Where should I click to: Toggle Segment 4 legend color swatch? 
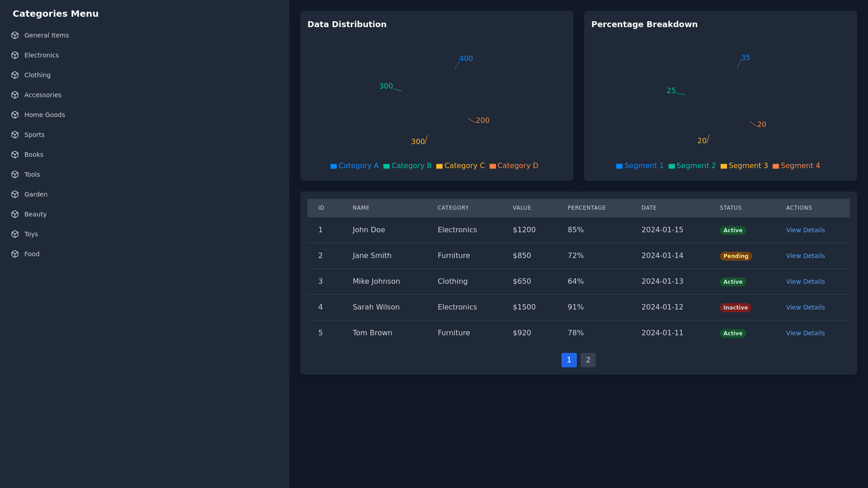(x=776, y=166)
